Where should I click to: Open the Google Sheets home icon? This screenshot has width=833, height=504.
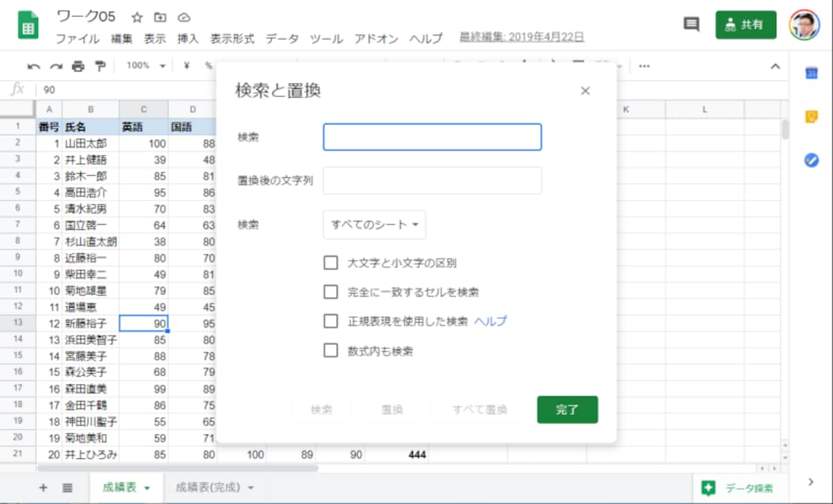tap(28, 26)
